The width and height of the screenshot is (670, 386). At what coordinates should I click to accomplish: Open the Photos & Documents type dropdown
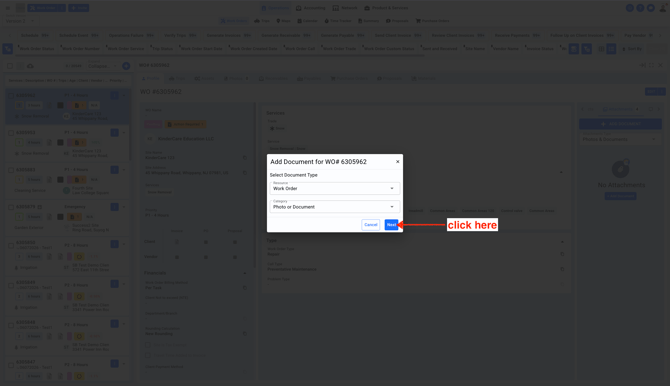coord(619,139)
